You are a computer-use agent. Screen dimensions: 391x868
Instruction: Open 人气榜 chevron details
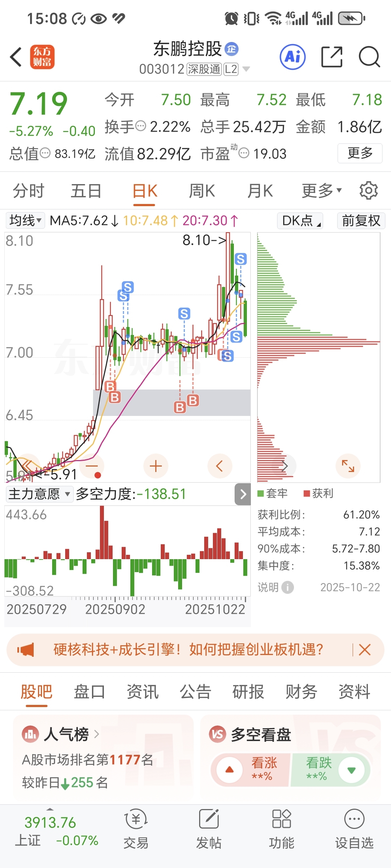pyautogui.click(x=96, y=734)
